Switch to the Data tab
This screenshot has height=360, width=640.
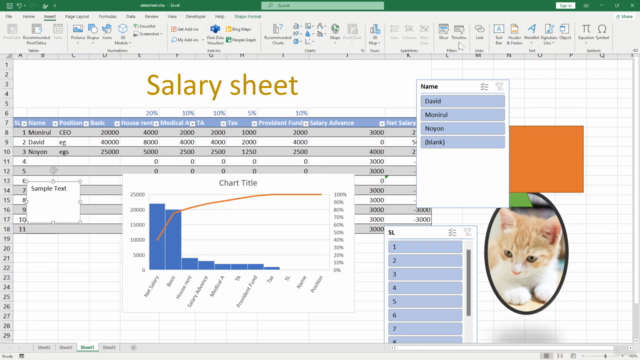[131, 16]
